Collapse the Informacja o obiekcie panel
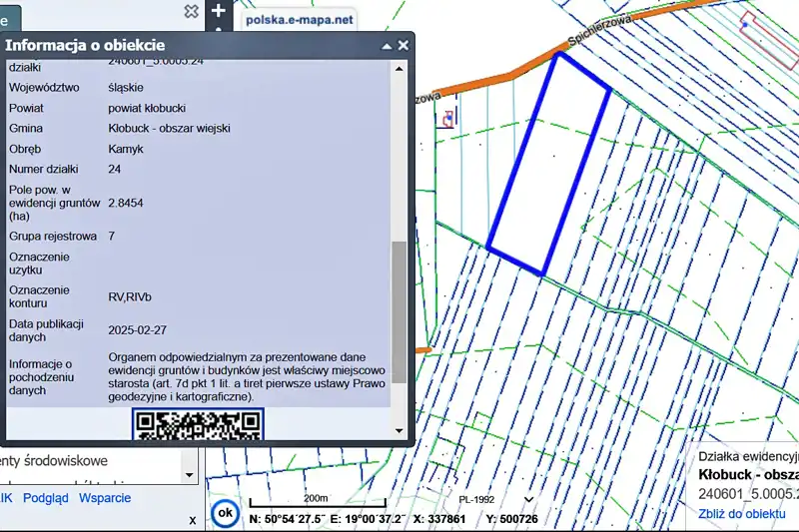The width and height of the screenshot is (799, 532). 387,46
